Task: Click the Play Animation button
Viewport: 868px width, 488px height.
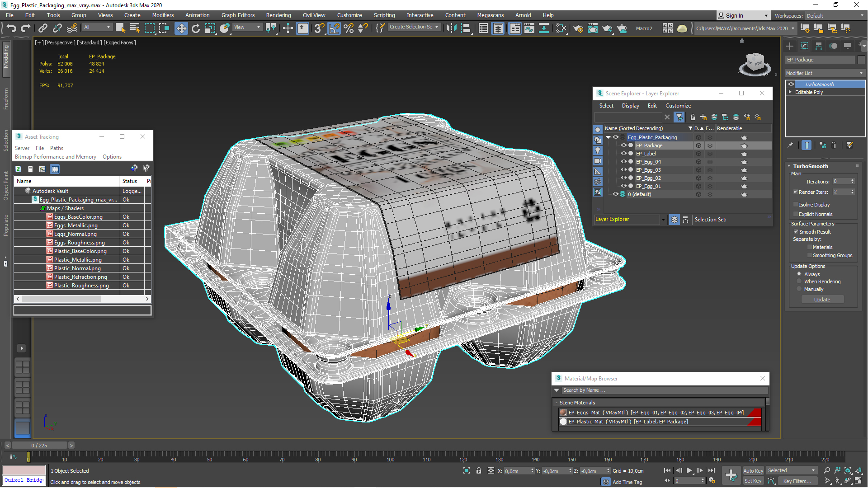Action: point(689,471)
